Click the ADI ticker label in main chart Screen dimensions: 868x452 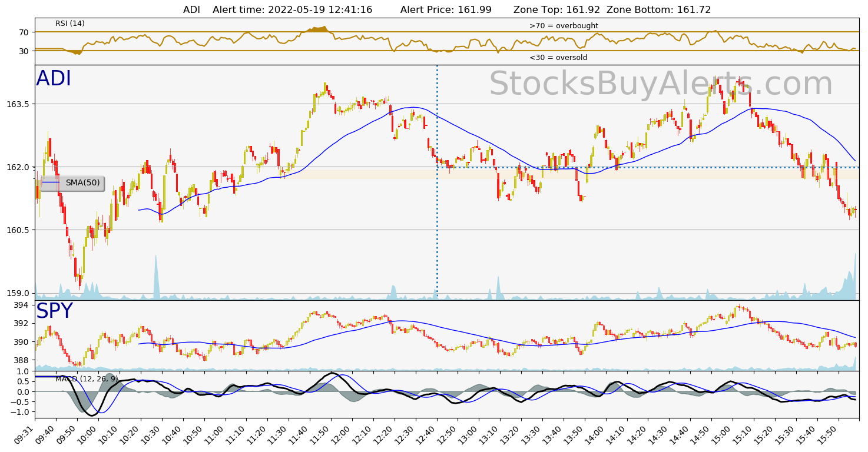(54, 79)
